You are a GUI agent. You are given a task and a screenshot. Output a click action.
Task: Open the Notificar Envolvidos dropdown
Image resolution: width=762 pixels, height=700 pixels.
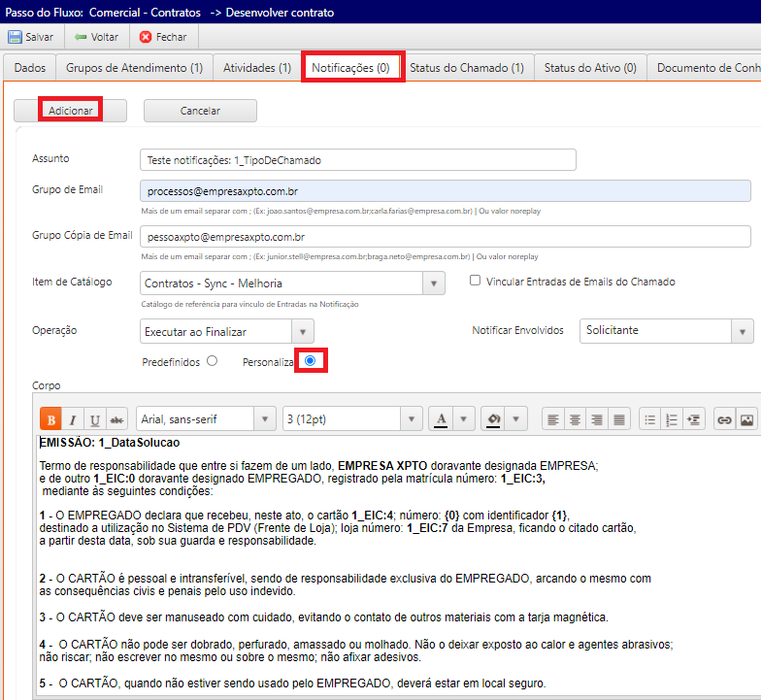[x=743, y=331]
